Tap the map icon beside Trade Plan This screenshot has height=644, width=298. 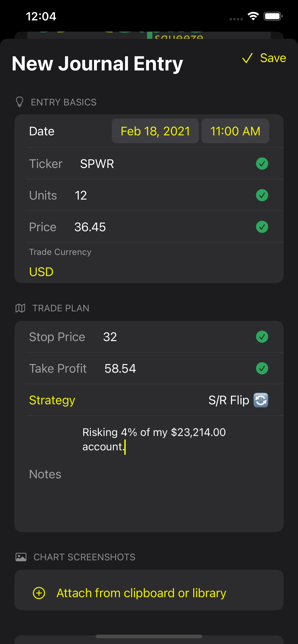20,308
